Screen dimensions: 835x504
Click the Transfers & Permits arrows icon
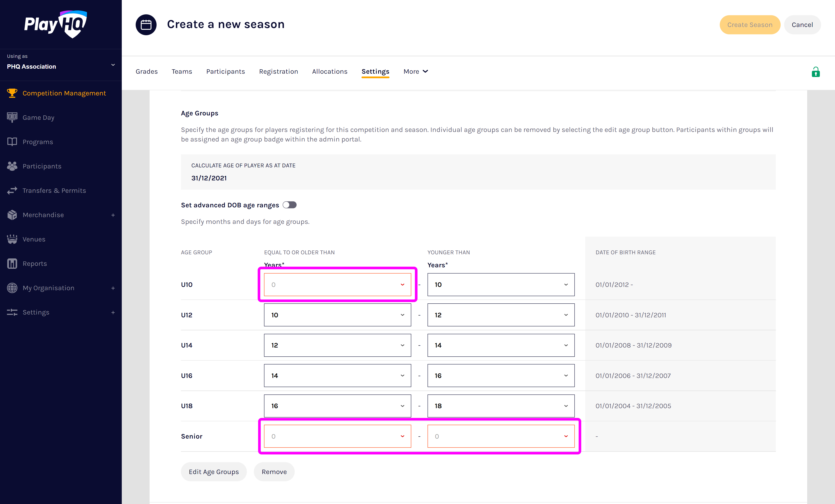[12, 190]
